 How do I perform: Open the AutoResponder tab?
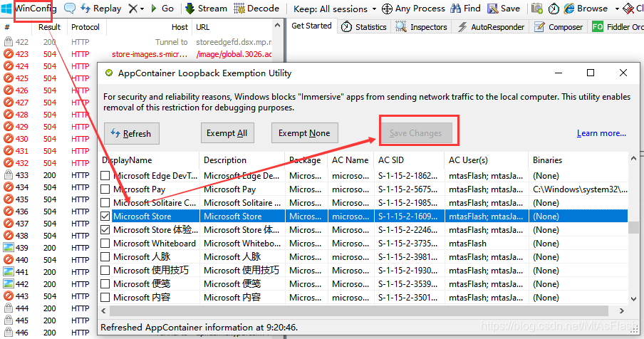click(492, 26)
